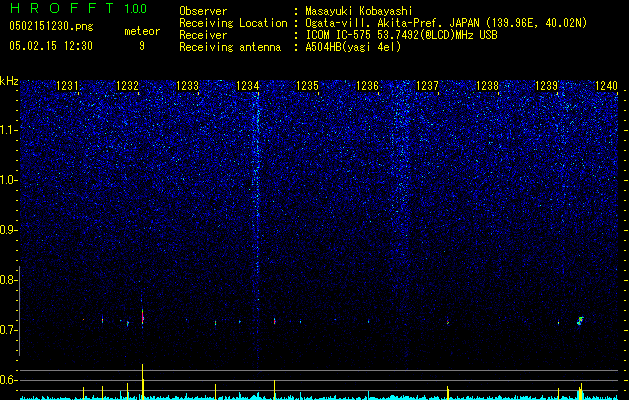Click the HROFFT program title
This screenshot has width=629, height=400.
click(x=63, y=8)
